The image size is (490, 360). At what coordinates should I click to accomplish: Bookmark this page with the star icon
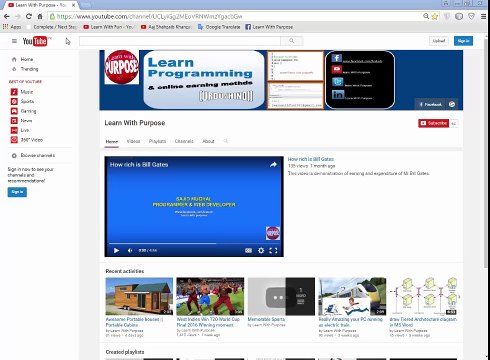(434, 16)
